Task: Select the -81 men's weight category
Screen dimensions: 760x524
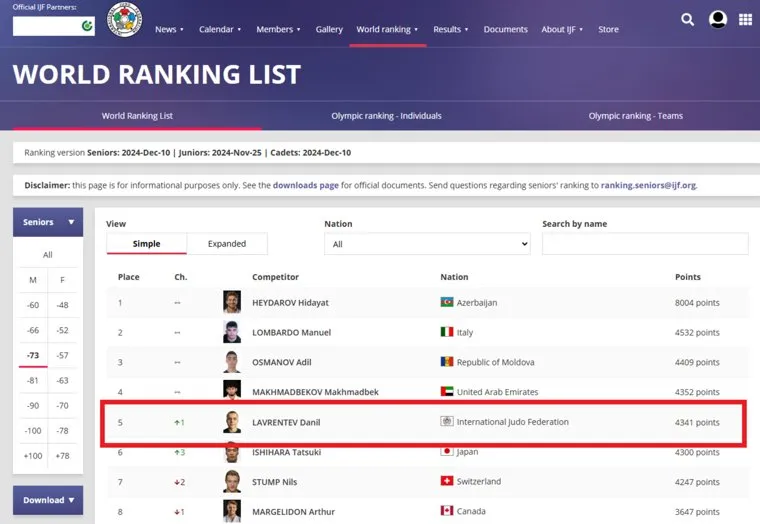Action: tap(33, 380)
